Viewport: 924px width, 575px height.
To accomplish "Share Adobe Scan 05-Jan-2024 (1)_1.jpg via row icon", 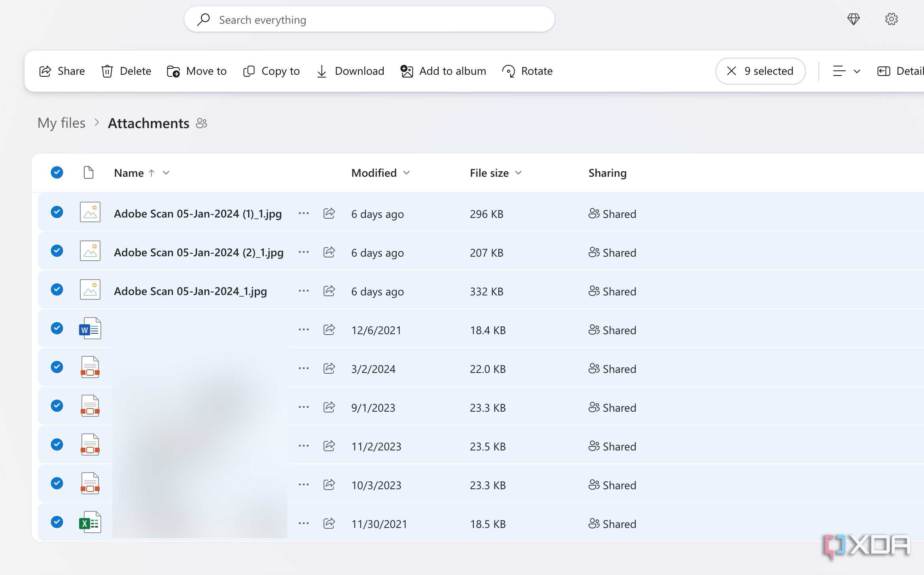I will click(x=329, y=214).
